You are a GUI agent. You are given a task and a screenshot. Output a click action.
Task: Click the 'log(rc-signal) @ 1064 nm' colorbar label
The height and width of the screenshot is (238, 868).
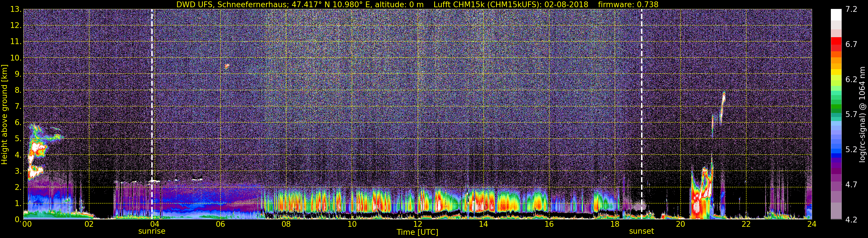(x=862, y=114)
